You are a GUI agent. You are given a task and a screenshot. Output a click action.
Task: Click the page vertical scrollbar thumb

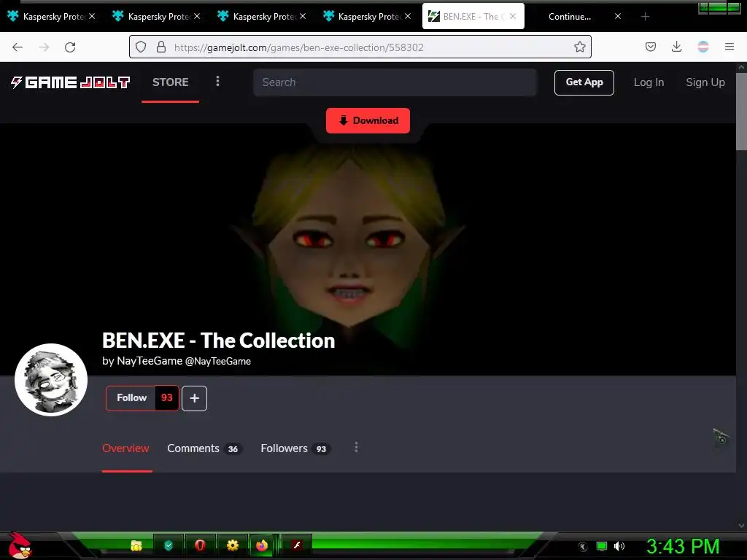741,112
